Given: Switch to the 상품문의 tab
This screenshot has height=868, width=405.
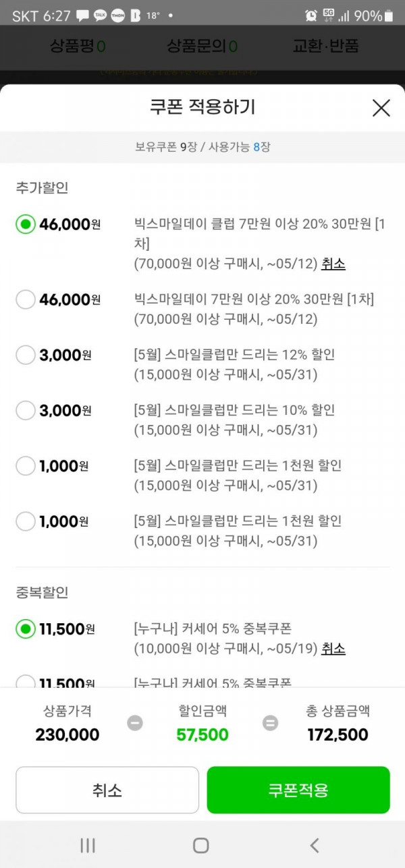Looking at the screenshot, I should coord(202,46).
